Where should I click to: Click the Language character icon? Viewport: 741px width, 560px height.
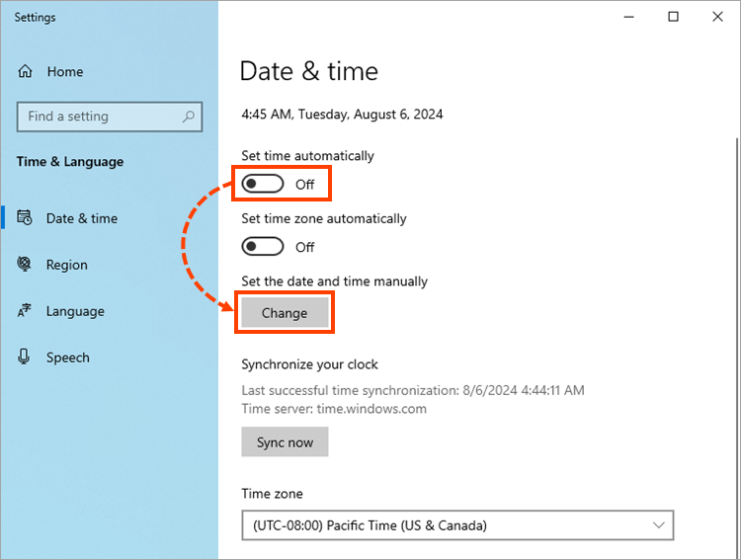(24, 310)
